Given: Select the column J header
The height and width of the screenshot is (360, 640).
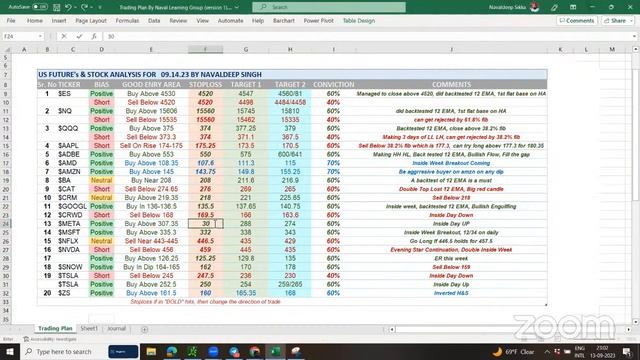Looking at the screenshot, I should coord(451,49).
